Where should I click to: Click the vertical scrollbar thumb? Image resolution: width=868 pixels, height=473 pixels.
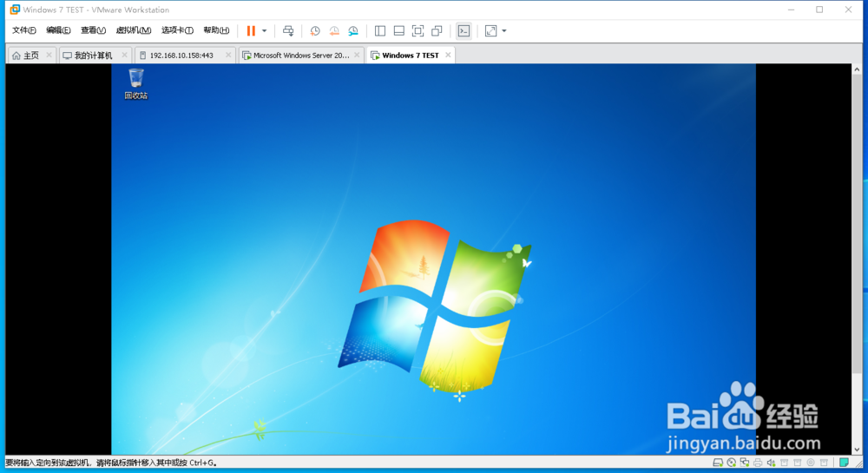[x=857, y=224]
